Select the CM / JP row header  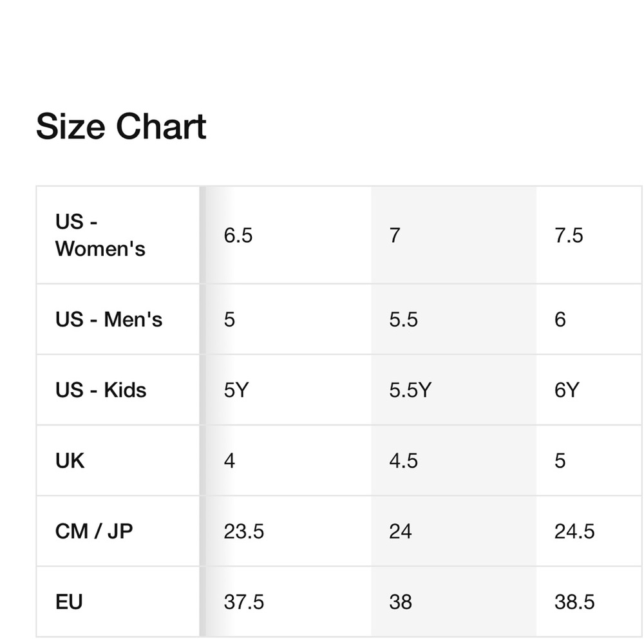pyautogui.click(x=118, y=531)
